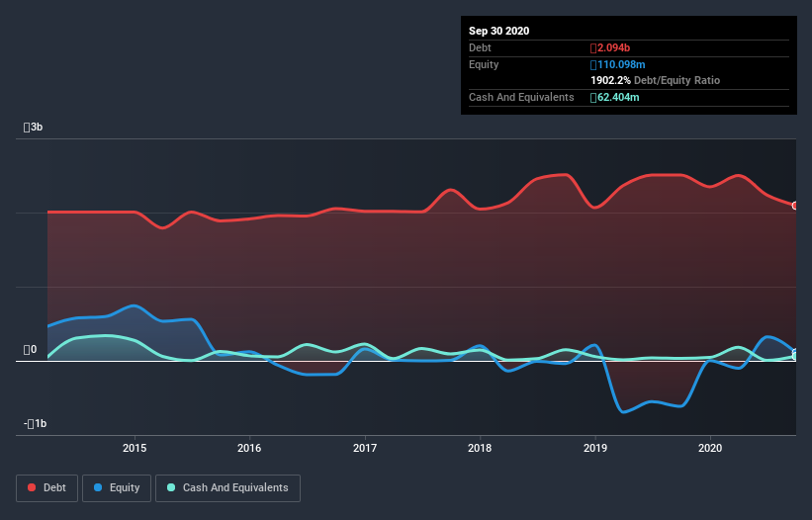812x520 pixels.
Task: Click the blue Equity legend dot
Action: [x=98, y=487]
